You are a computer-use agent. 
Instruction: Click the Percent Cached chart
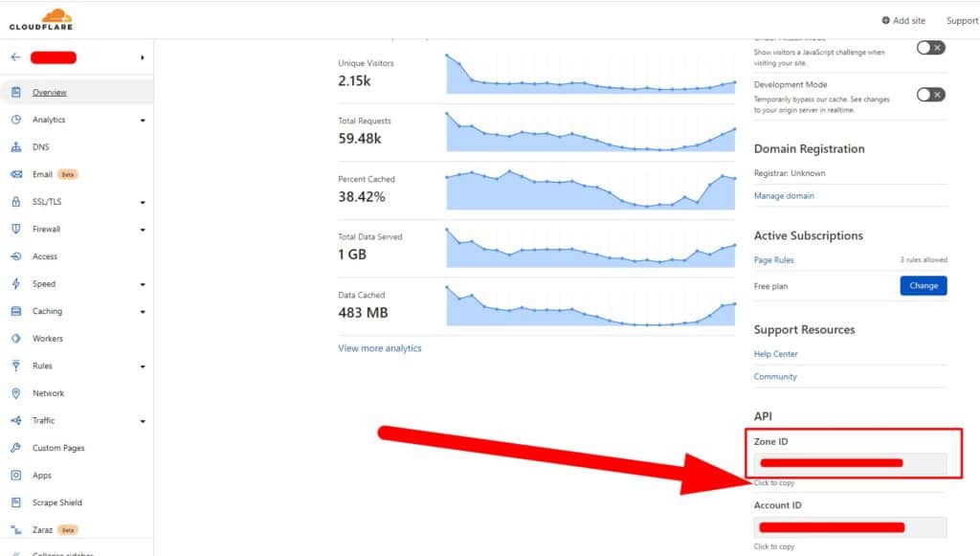point(590,189)
